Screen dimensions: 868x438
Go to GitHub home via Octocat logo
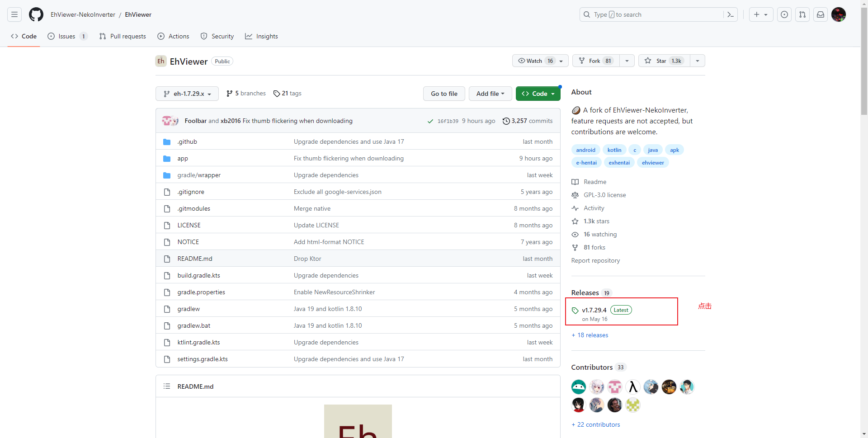point(36,14)
